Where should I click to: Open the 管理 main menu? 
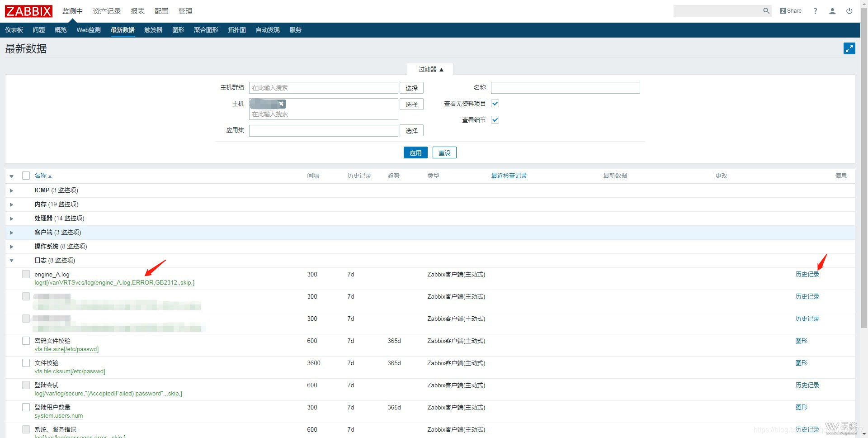tap(185, 11)
